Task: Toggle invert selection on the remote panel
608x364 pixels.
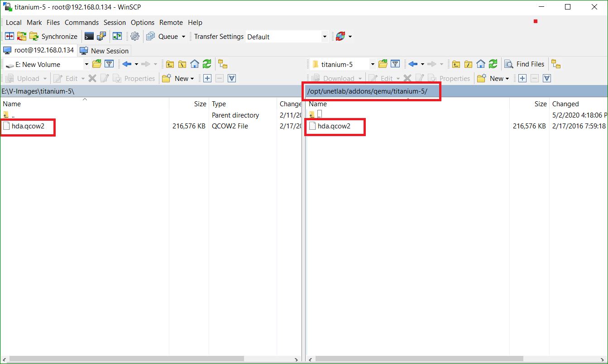Action: 546,78
